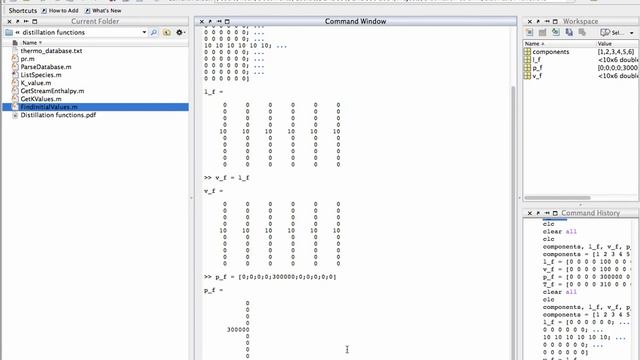Screen dimensions: 640x360
Task: Click the file type icon column header
Action: click(15, 42)
